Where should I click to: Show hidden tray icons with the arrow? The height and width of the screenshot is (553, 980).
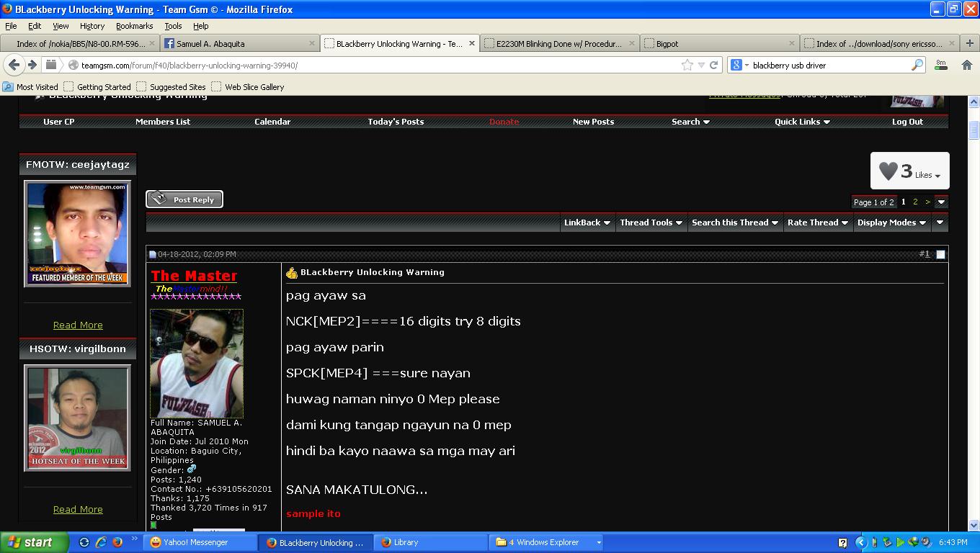point(860,542)
